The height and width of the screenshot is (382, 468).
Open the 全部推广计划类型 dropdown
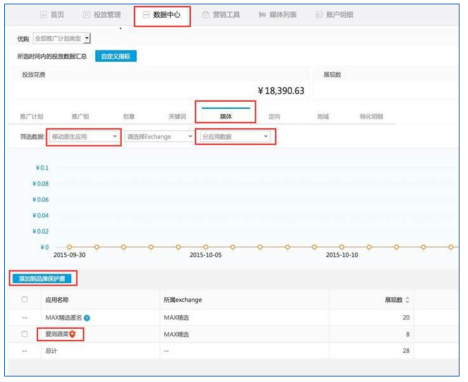(x=62, y=39)
